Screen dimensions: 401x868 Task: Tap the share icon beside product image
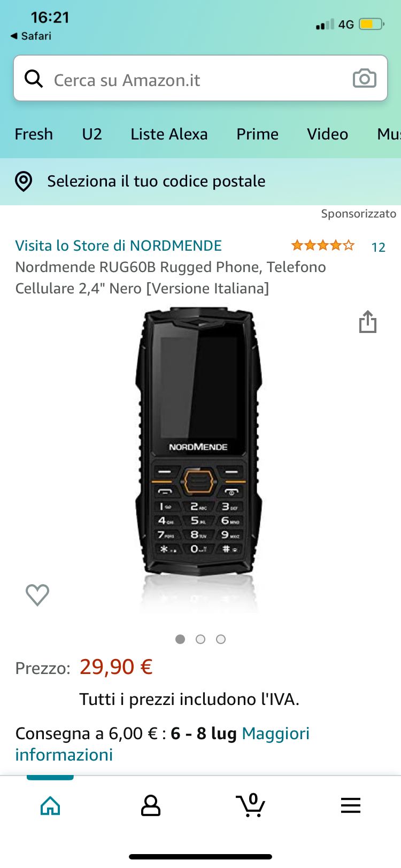coord(368,321)
